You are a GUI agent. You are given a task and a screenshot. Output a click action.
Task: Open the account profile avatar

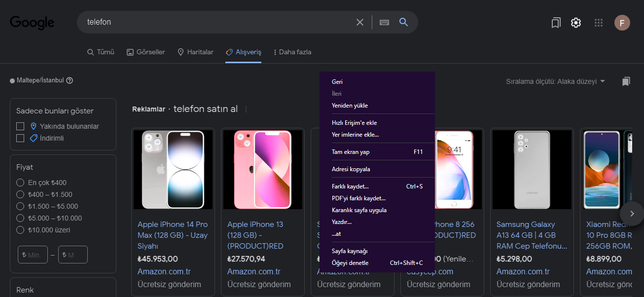(622, 23)
